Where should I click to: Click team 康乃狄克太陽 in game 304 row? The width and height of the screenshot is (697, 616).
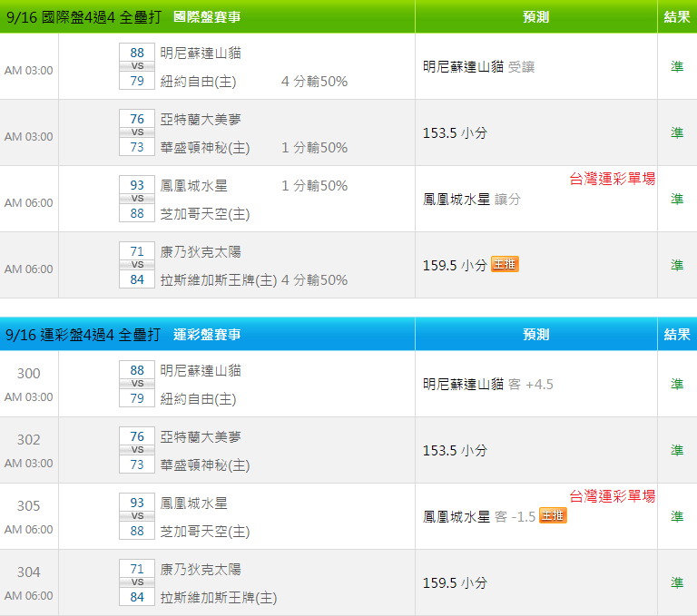[x=201, y=570]
